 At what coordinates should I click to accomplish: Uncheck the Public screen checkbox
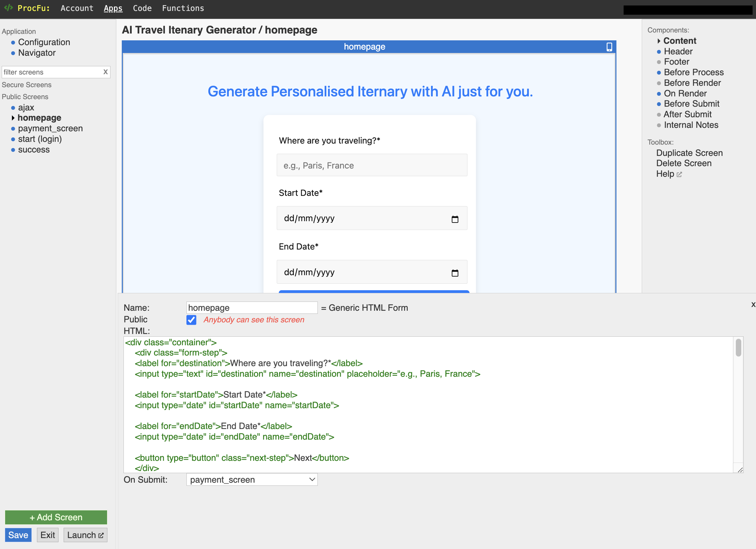coord(191,320)
